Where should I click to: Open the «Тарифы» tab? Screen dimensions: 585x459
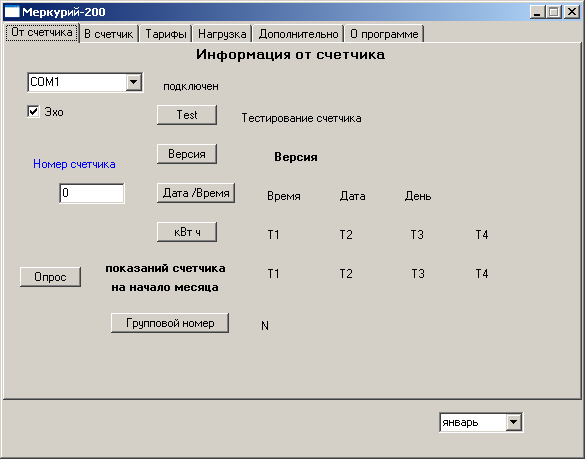tap(166, 34)
